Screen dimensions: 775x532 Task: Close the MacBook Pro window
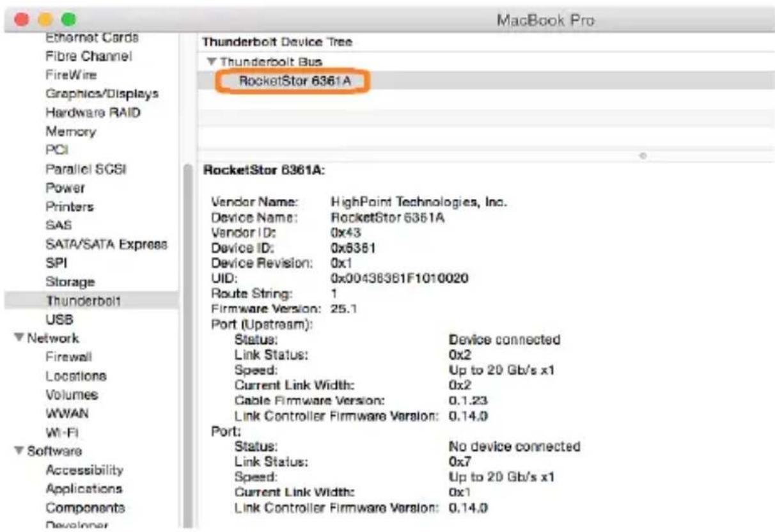22,19
